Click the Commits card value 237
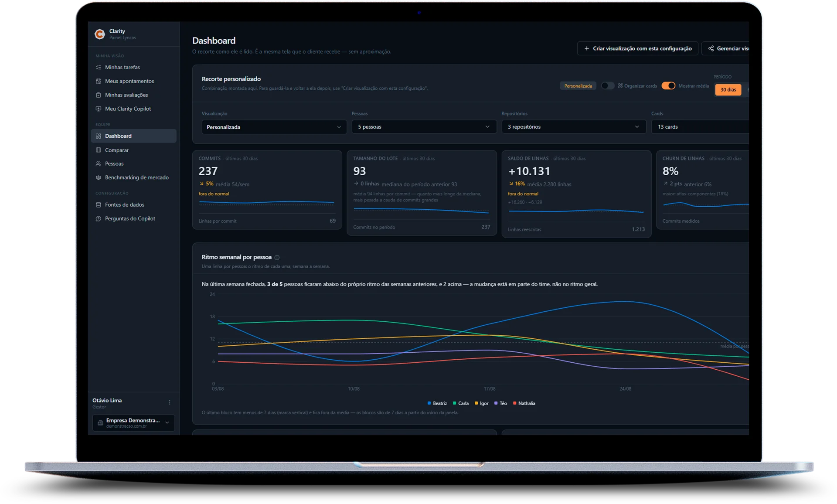837x504 pixels. pyautogui.click(x=208, y=171)
